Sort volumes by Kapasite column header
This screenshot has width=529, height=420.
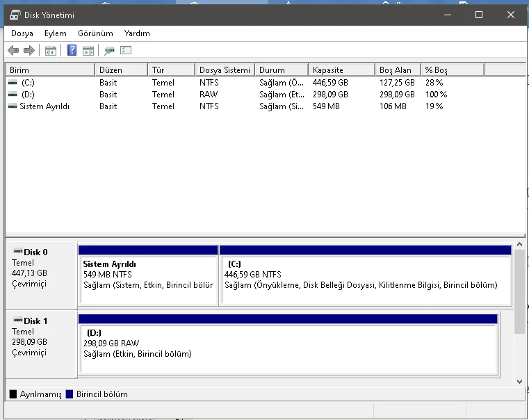click(328, 70)
